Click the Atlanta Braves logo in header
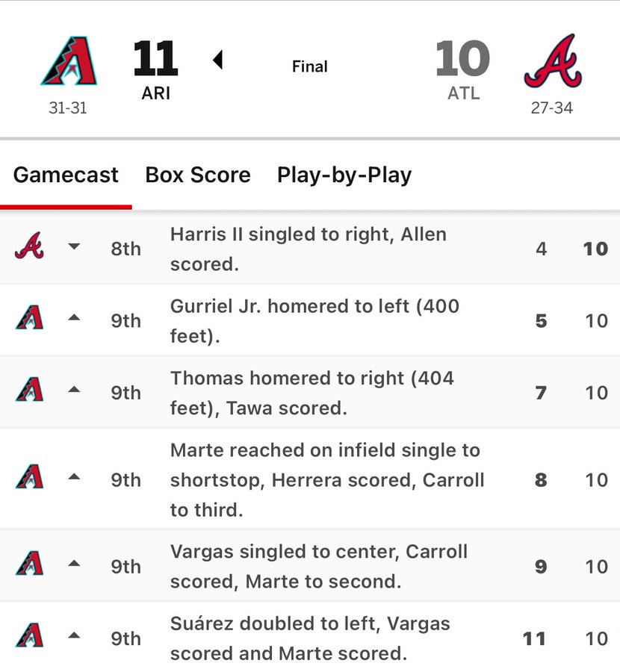The height and width of the screenshot is (672, 620). (x=552, y=62)
